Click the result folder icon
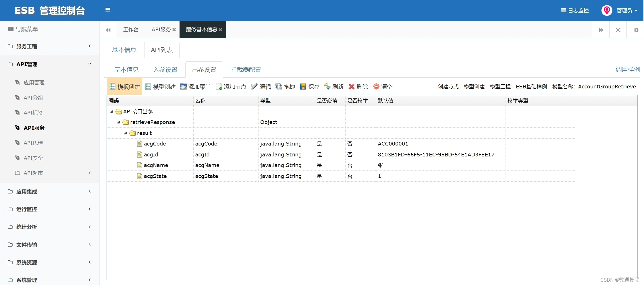 click(132, 133)
